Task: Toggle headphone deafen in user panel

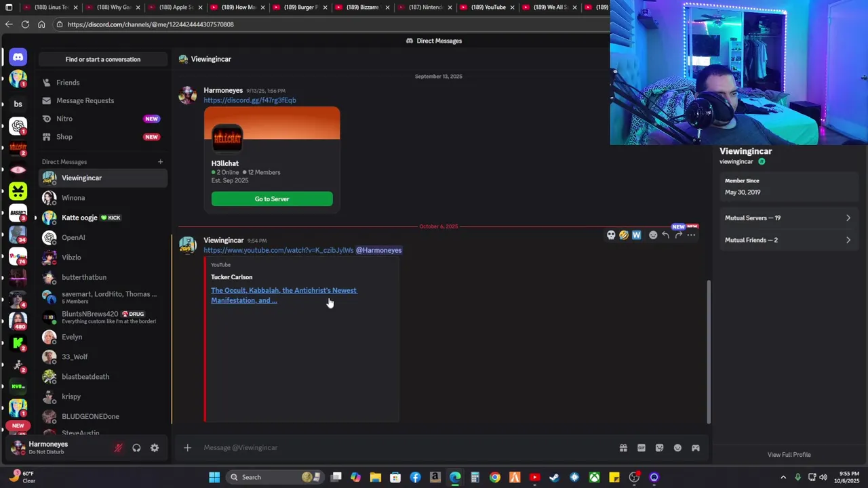Action: 136,447
